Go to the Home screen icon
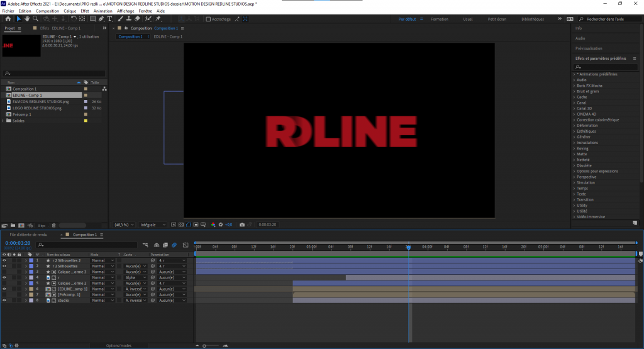This screenshot has width=644, height=349. click(8, 19)
